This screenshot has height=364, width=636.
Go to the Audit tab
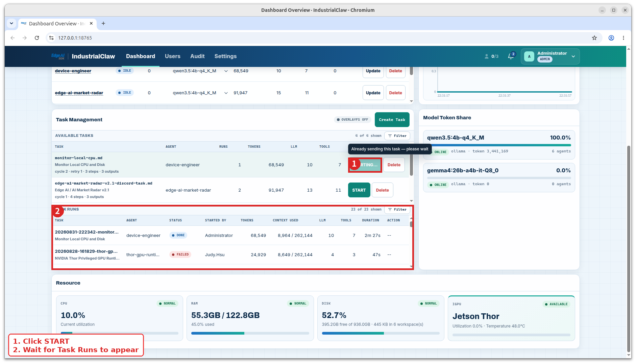[197, 56]
